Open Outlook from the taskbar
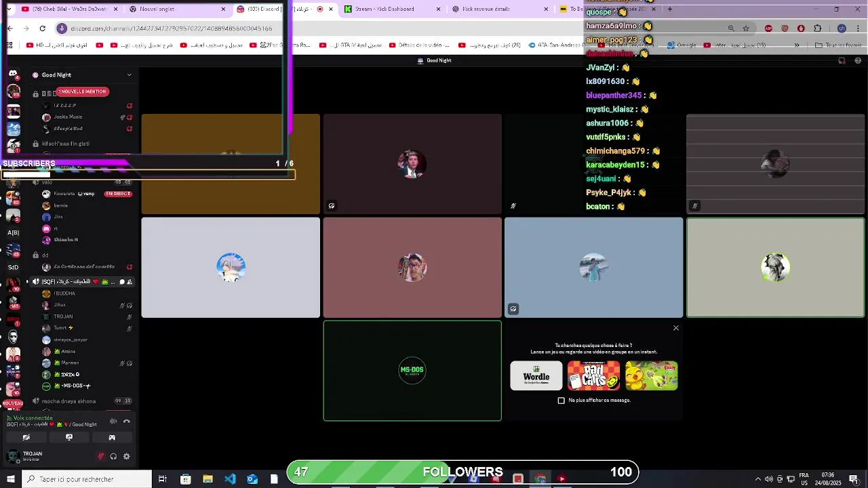Viewport: 868px width, 488px height. (x=252, y=479)
